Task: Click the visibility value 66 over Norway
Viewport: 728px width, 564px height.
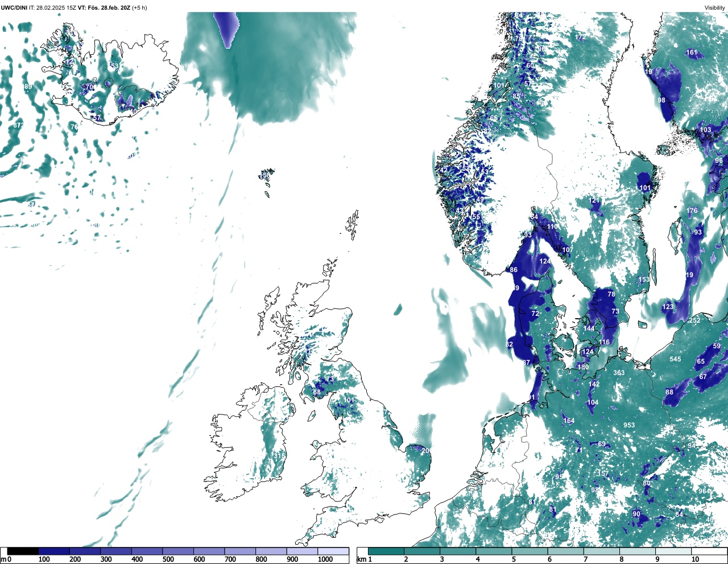Action: coord(494,118)
